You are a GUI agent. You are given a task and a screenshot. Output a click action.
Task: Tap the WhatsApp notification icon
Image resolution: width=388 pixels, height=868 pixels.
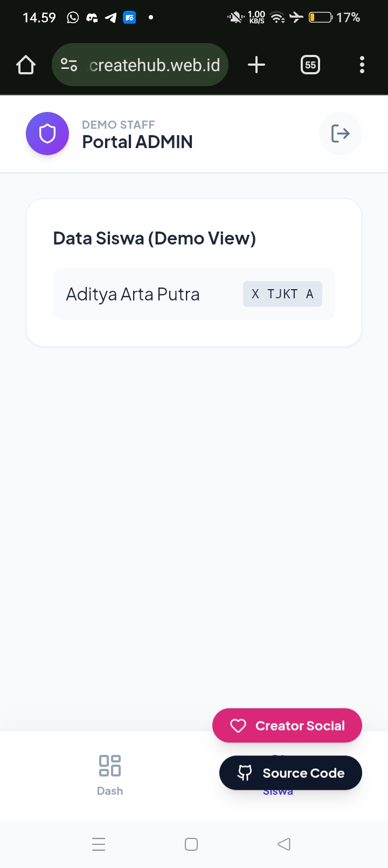pyautogui.click(x=73, y=18)
